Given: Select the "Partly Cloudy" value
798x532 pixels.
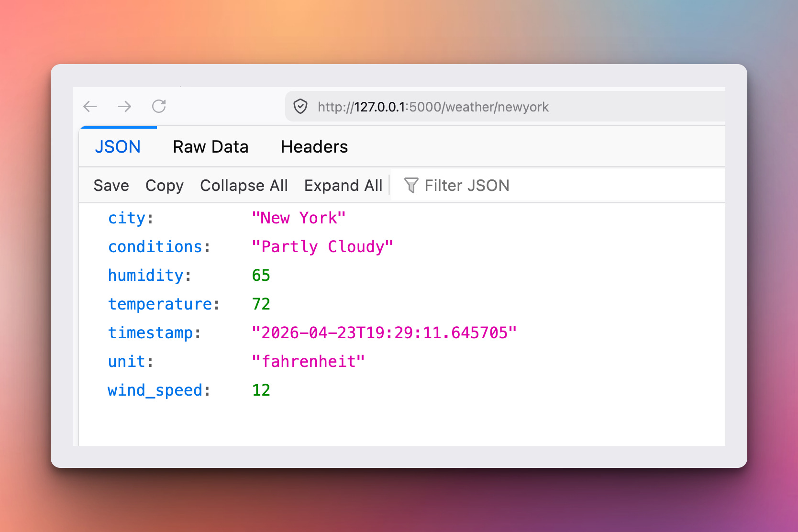Looking at the screenshot, I should pyautogui.click(x=322, y=247).
